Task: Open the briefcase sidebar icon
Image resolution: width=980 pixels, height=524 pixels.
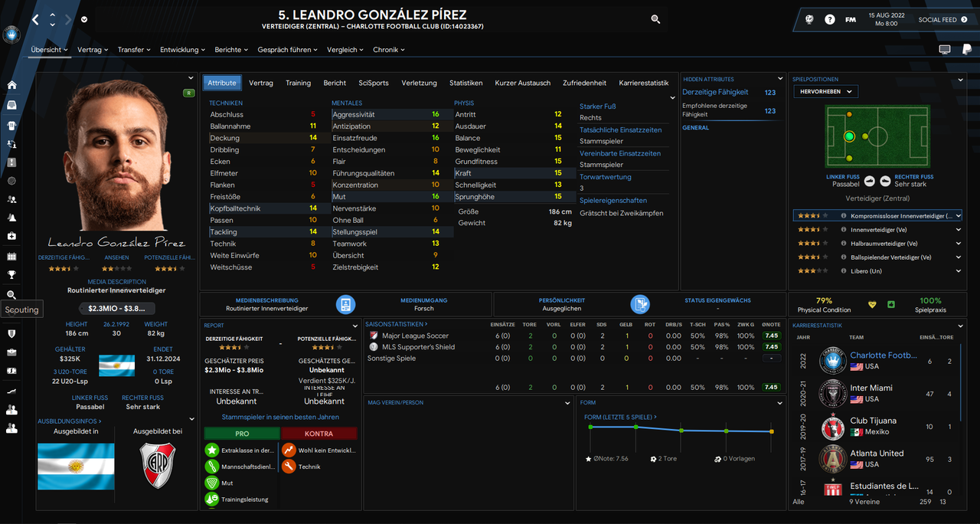Action: click(x=11, y=352)
